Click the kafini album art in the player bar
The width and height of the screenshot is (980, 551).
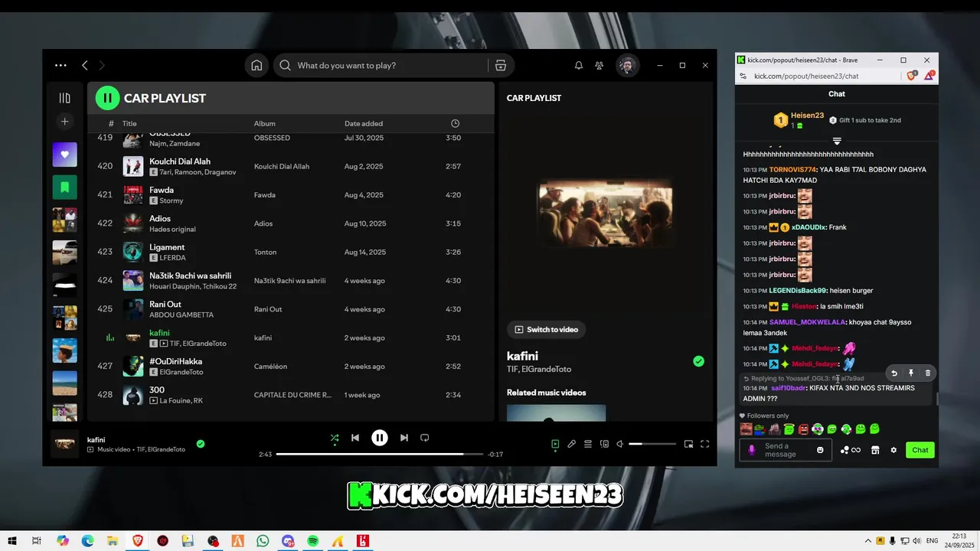pyautogui.click(x=64, y=444)
